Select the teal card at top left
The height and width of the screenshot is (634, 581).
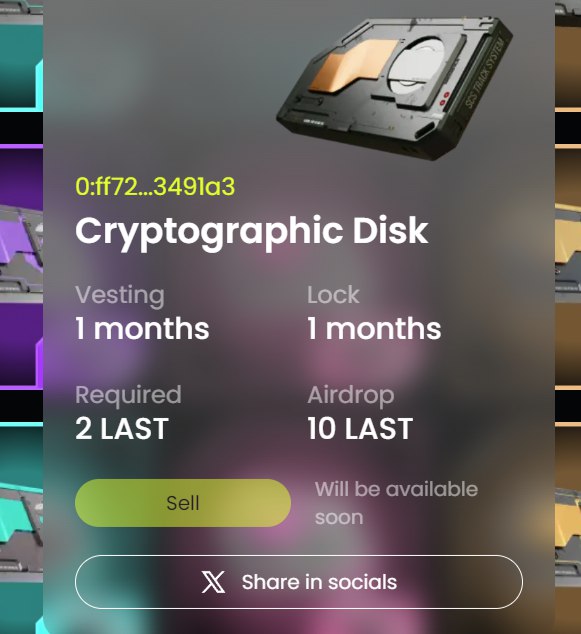(x=21, y=55)
